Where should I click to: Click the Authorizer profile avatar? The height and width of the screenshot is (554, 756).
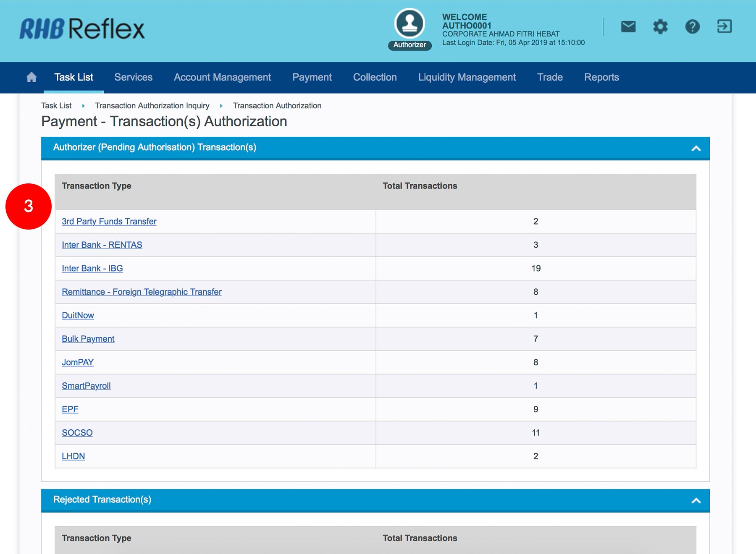pyautogui.click(x=409, y=24)
